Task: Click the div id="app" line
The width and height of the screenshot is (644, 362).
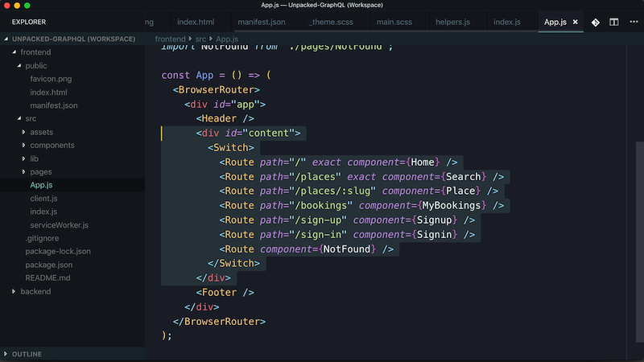Action: pos(225,105)
